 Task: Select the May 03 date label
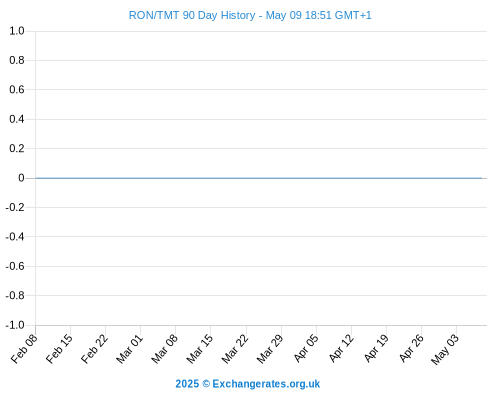tap(445, 349)
